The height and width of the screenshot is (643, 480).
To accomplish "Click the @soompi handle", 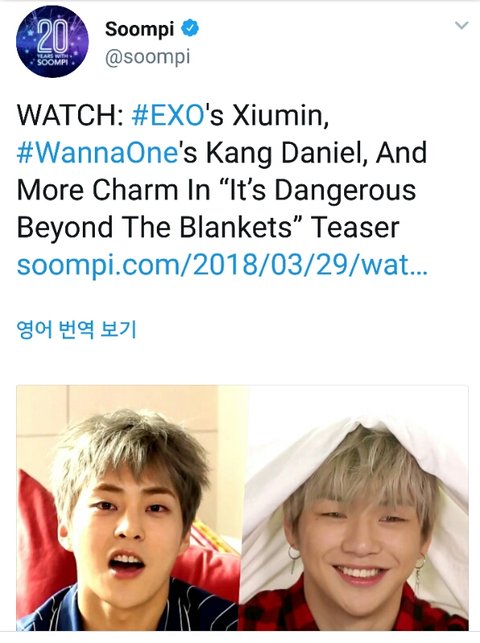I will [148, 57].
